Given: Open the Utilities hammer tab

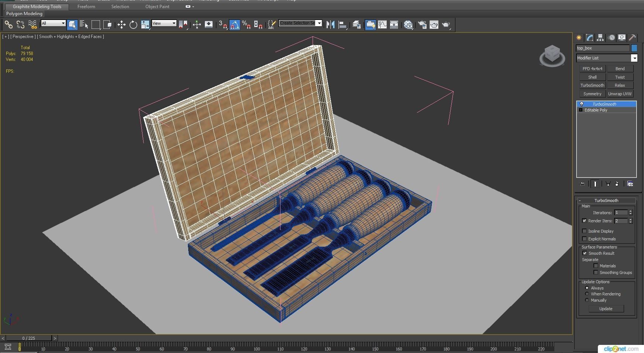Looking at the screenshot, I should coord(632,38).
